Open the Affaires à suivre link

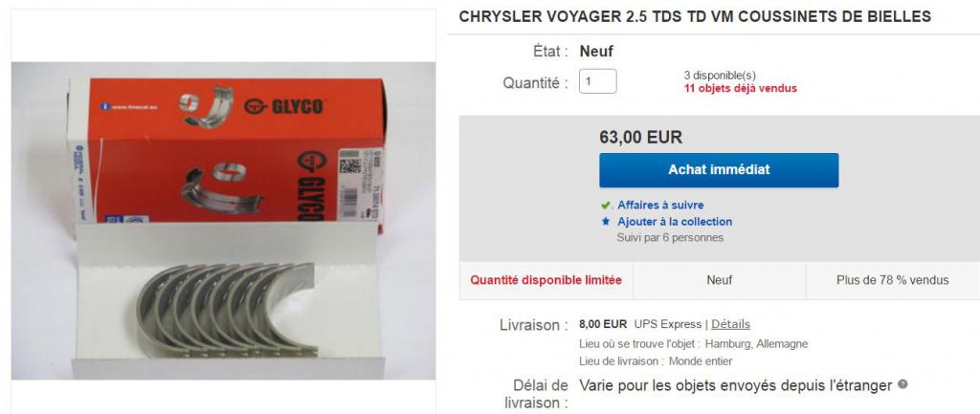point(660,205)
